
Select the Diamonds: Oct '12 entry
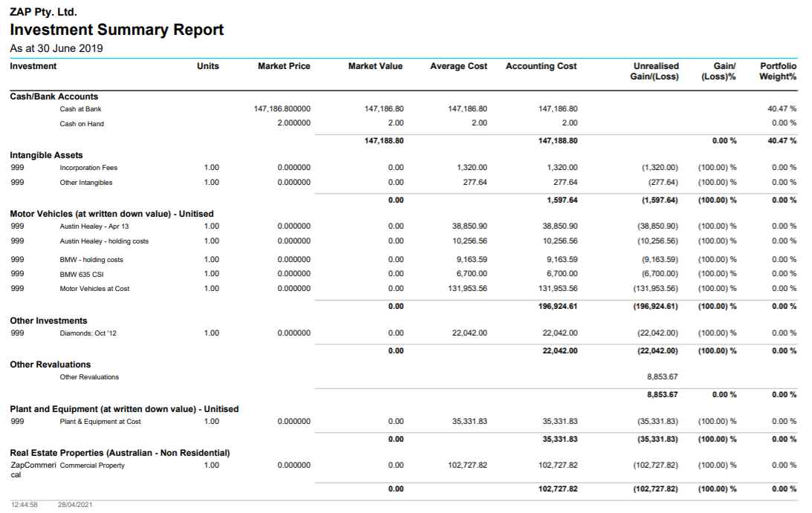point(88,333)
